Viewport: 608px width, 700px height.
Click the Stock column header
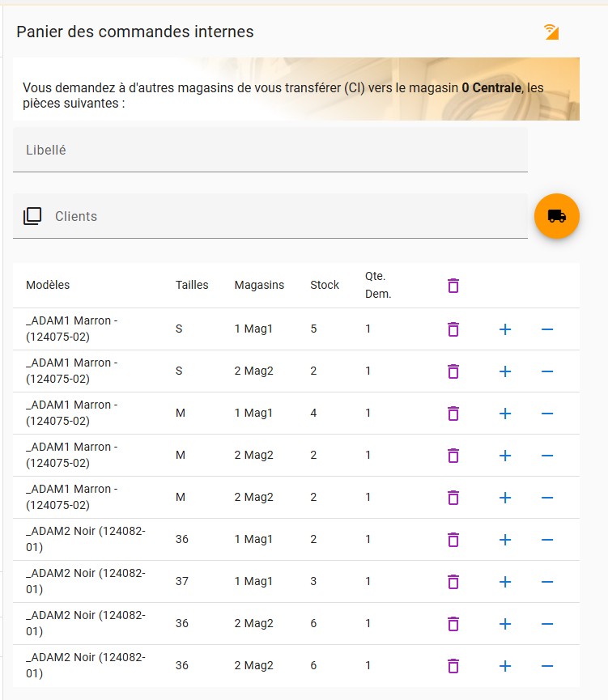point(325,285)
